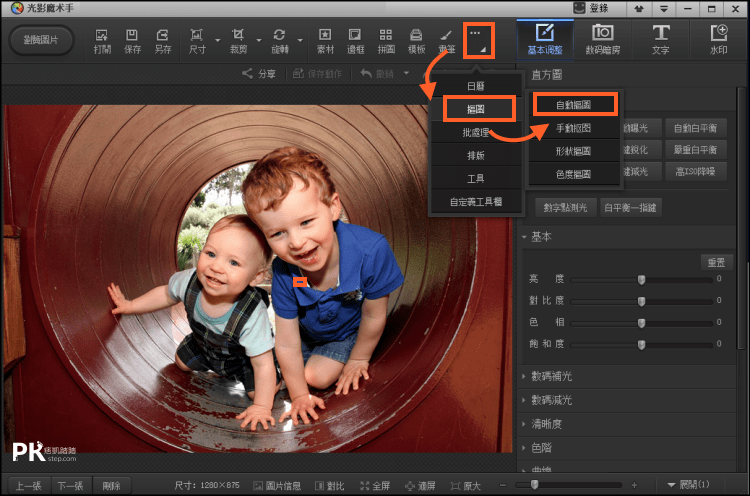This screenshot has width=750, height=496.
Task: Click the 亮度 brightness slider handle
Action: (x=641, y=279)
